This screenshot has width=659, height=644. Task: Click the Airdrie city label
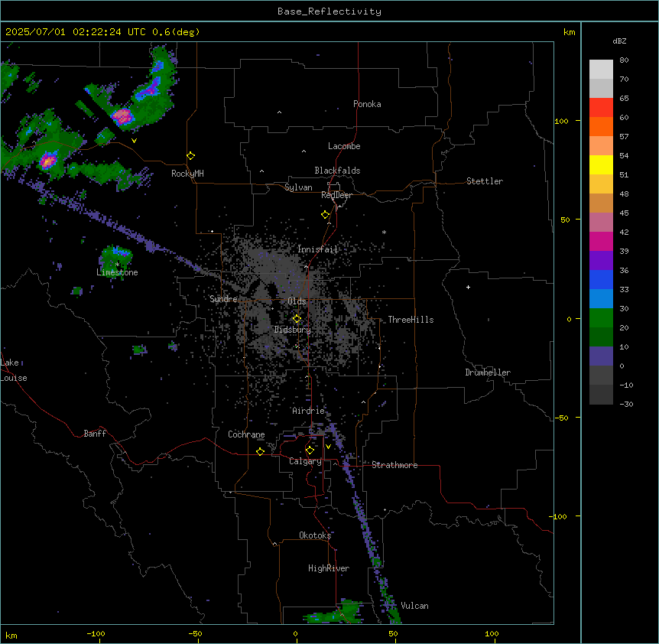tap(309, 411)
